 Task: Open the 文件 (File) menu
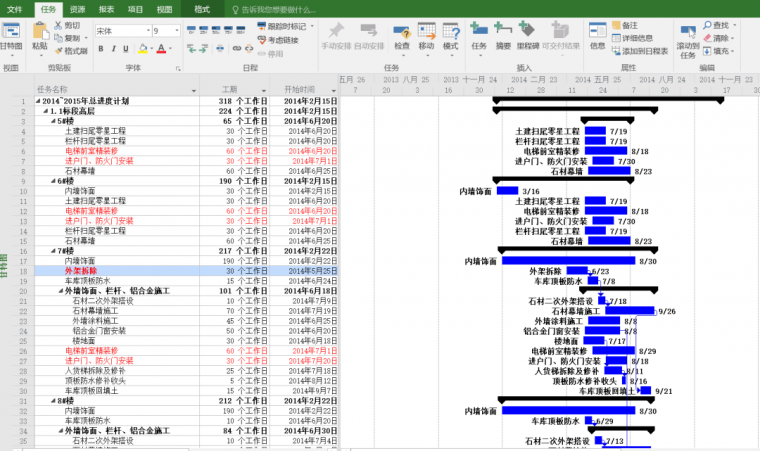[x=15, y=8]
